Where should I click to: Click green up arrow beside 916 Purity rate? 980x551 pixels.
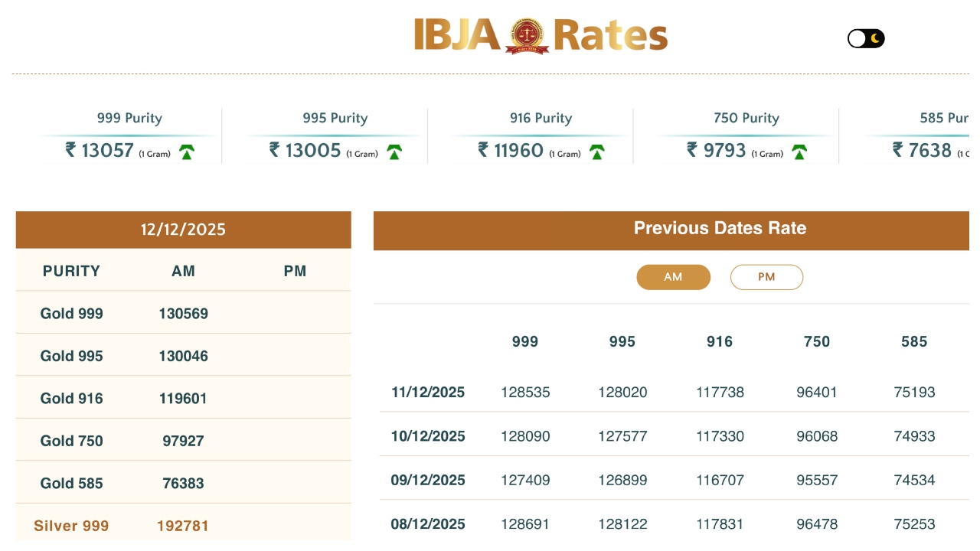[597, 152]
